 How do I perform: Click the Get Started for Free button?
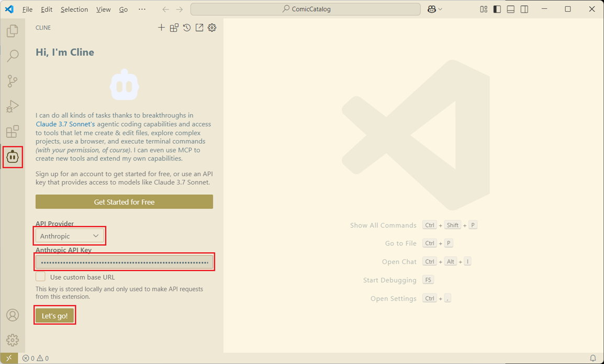click(x=124, y=202)
